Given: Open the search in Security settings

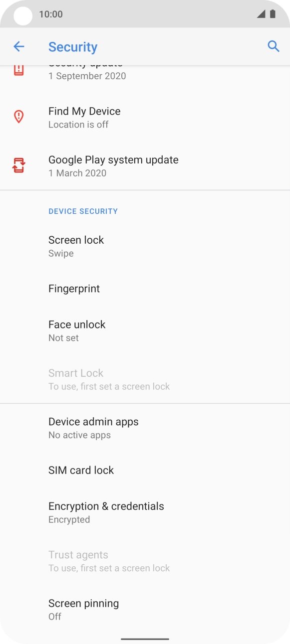Looking at the screenshot, I should tap(274, 46).
